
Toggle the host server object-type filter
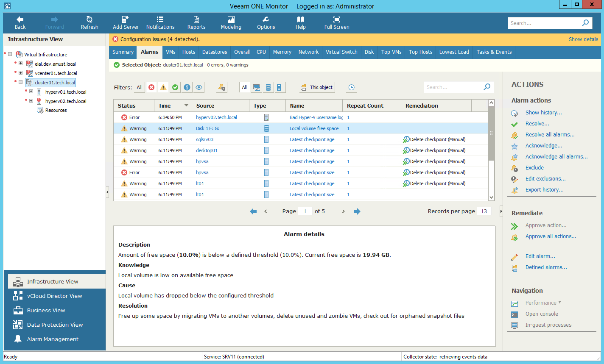pyautogui.click(x=279, y=87)
